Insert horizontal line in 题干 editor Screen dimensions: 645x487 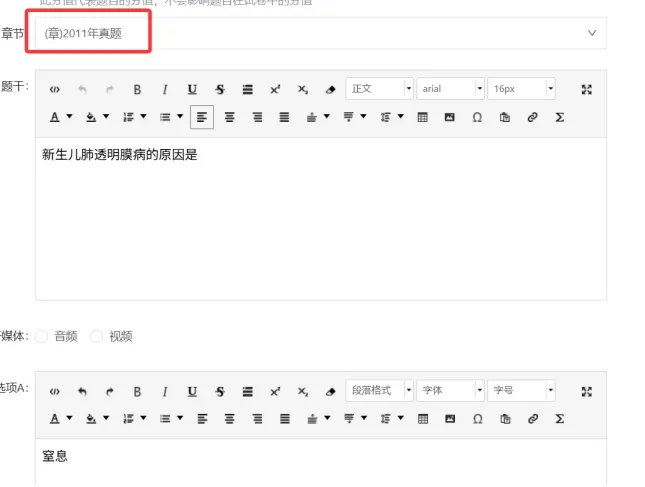pyautogui.click(x=247, y=89)
